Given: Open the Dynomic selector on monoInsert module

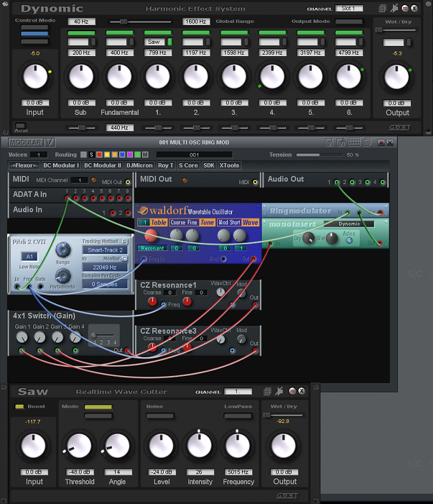Looking at the screenshot, I should 348,224.
